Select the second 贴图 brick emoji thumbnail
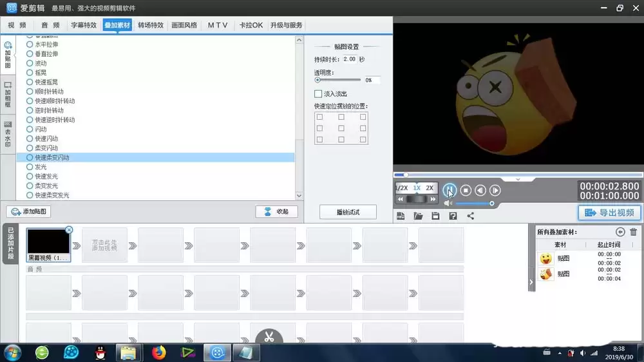The image size is (644, 362). point(546,274)
